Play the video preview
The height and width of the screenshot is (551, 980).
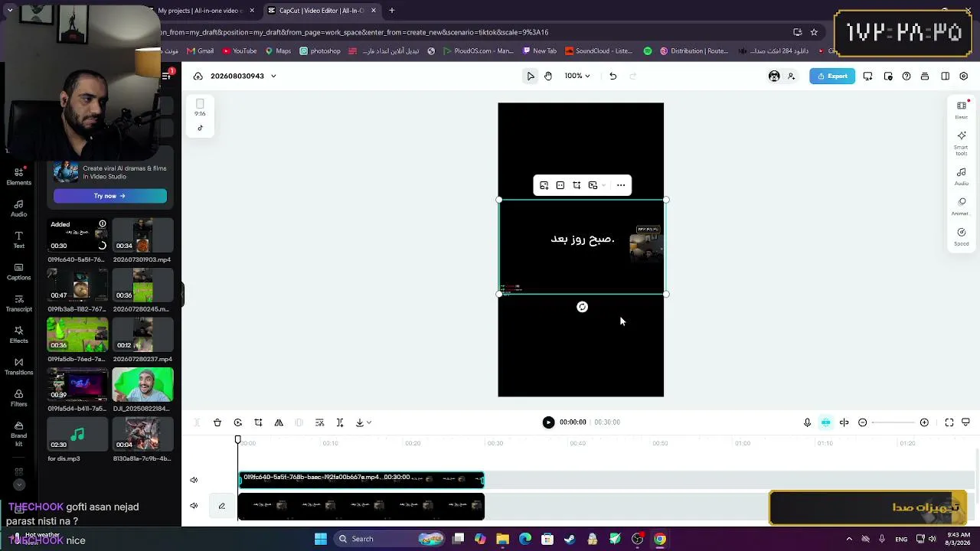(x=548, y=422)
